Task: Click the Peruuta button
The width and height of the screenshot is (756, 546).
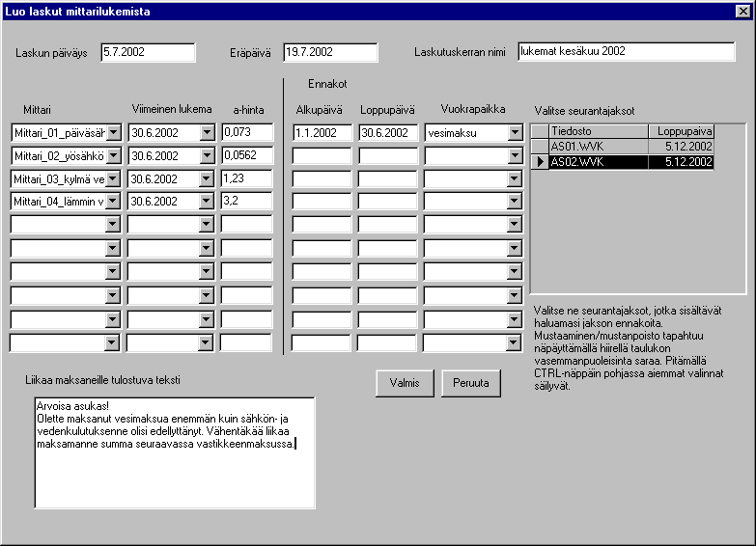Action: [x=470, y=383]
